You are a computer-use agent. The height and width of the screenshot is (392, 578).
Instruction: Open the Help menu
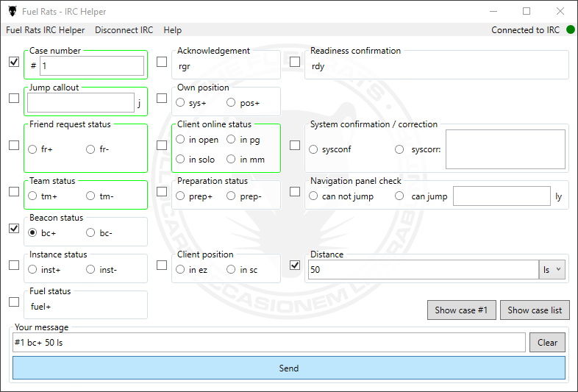(x=173, y=30)
